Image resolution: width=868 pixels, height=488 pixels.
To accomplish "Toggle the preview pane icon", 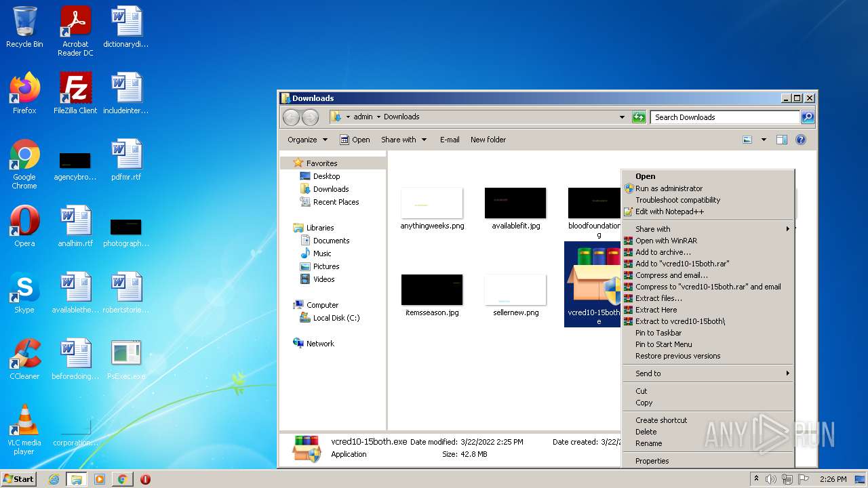I will click(x=782, y=140).
